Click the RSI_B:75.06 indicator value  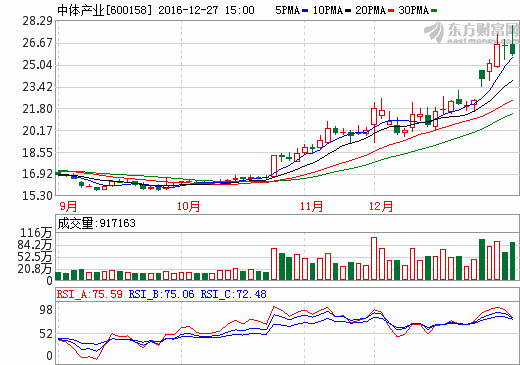click(161, 294)
